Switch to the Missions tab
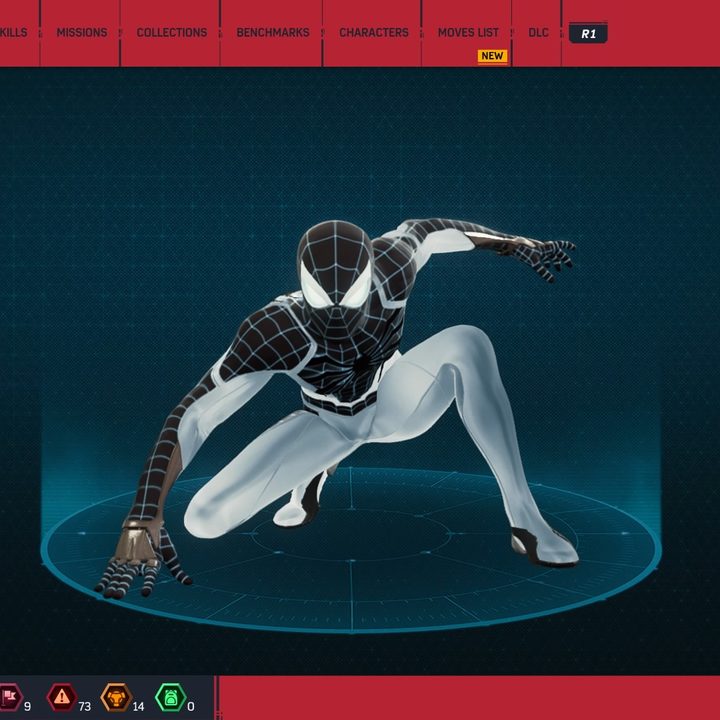This screenshot has height=720, width=720. pyautogui.click(x=82, y=33)
